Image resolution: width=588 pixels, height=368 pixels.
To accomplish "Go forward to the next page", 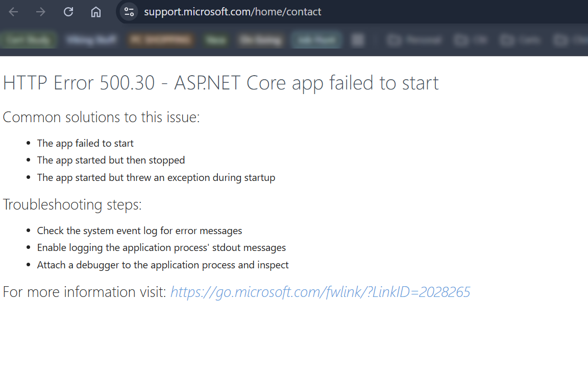I will click(x=40, y=12).
